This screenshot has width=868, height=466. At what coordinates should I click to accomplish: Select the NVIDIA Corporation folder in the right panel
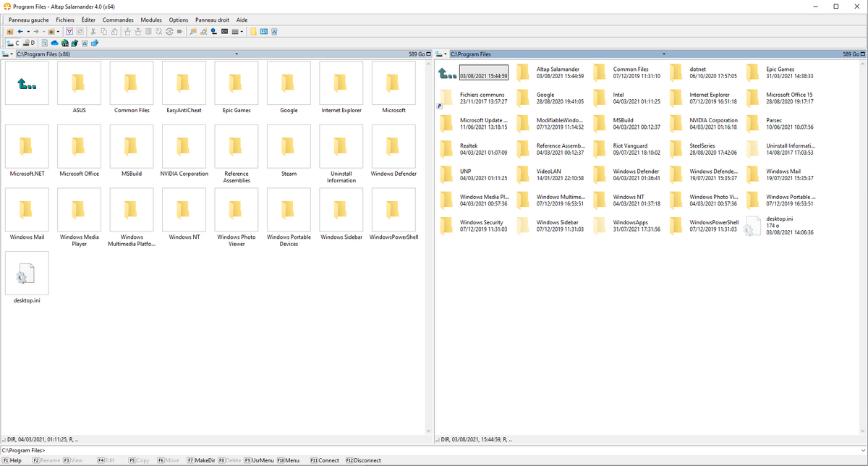703,123
